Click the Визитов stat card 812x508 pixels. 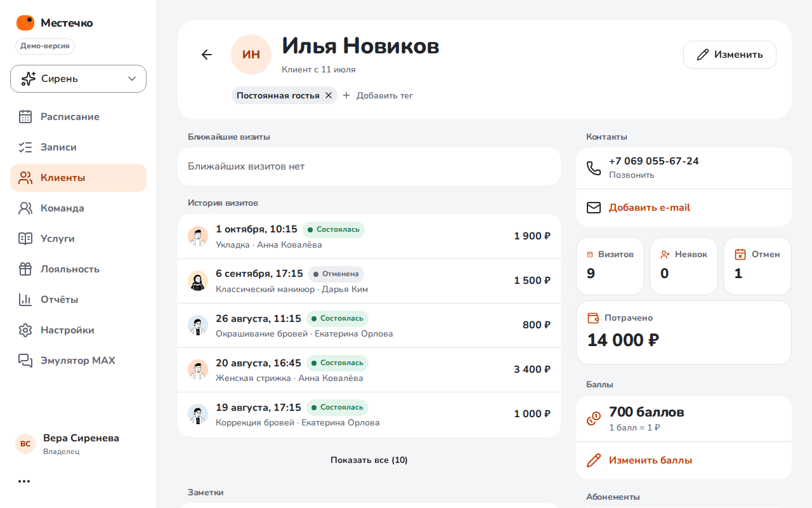(610, 266)
